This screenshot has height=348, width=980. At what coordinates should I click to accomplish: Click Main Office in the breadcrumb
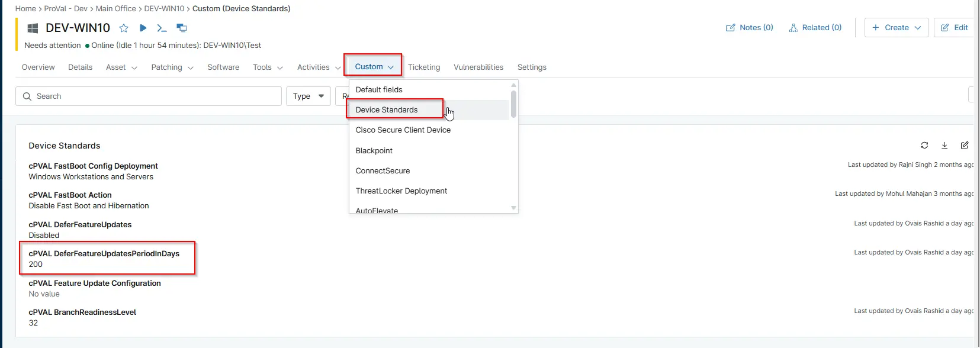pos(115,8)
